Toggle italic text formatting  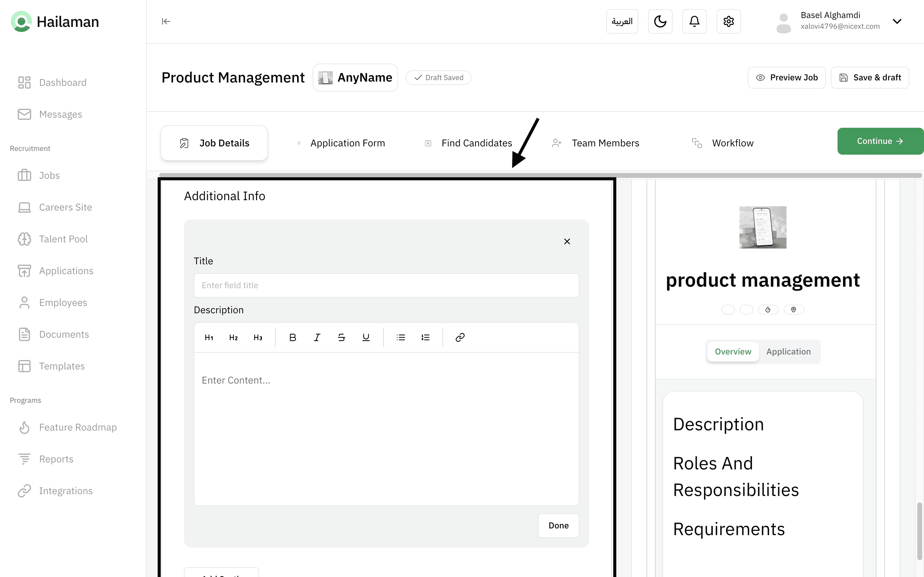[x=317, y=337]
